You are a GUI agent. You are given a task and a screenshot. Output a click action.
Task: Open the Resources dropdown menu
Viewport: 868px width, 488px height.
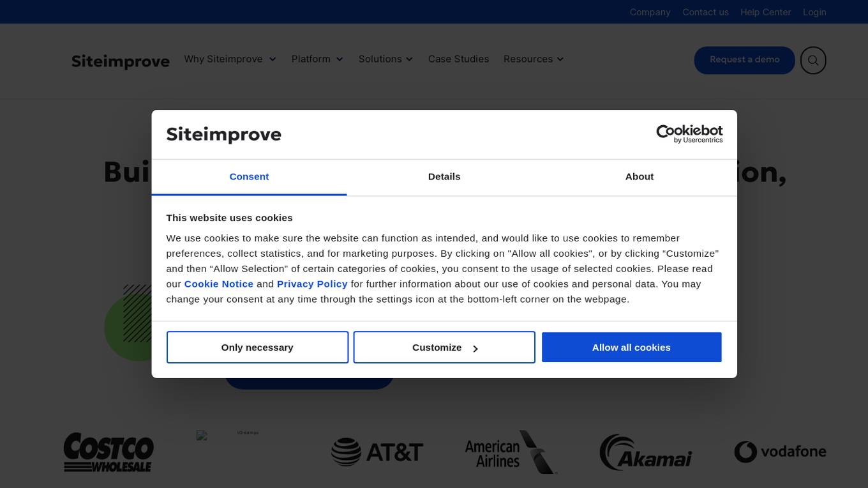[534, 59]
